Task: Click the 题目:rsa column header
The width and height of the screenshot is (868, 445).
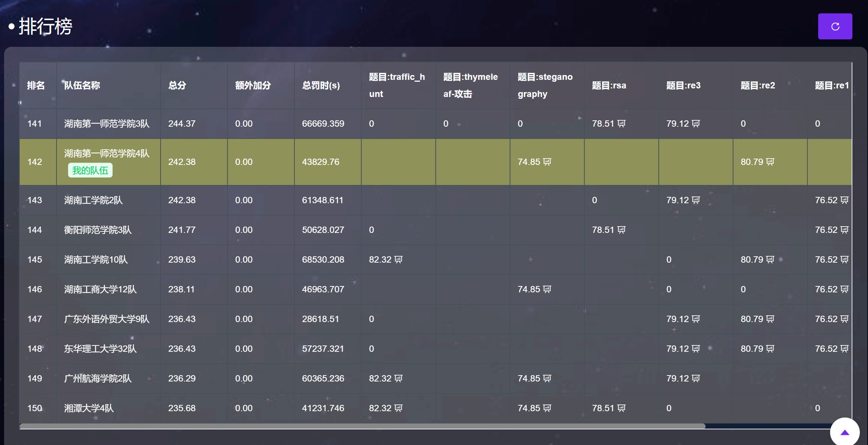Action: point(609,85)
